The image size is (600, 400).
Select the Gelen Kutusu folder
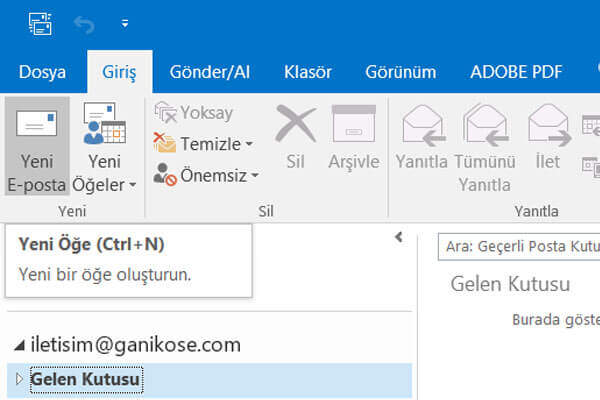[209, 380]
